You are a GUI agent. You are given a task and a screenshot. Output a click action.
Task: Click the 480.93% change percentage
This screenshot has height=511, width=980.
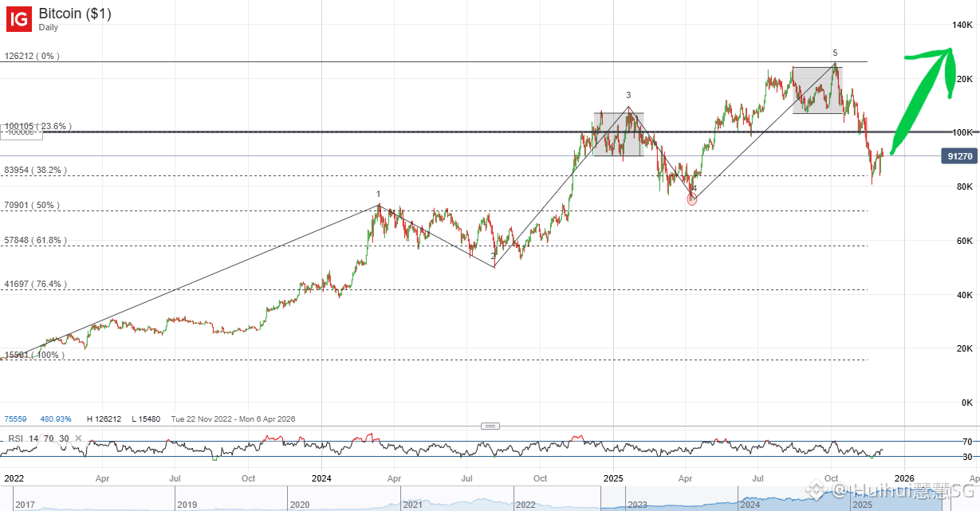57,419
